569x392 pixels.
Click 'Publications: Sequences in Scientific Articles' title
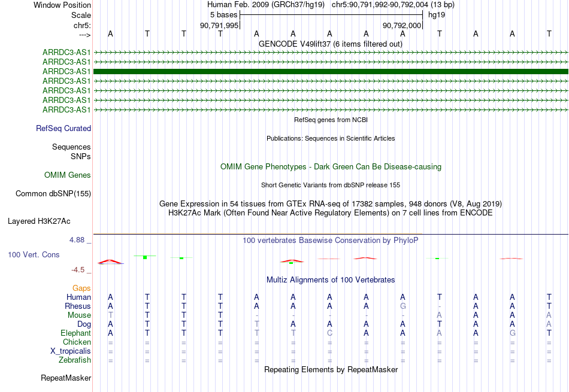point(331,138)
